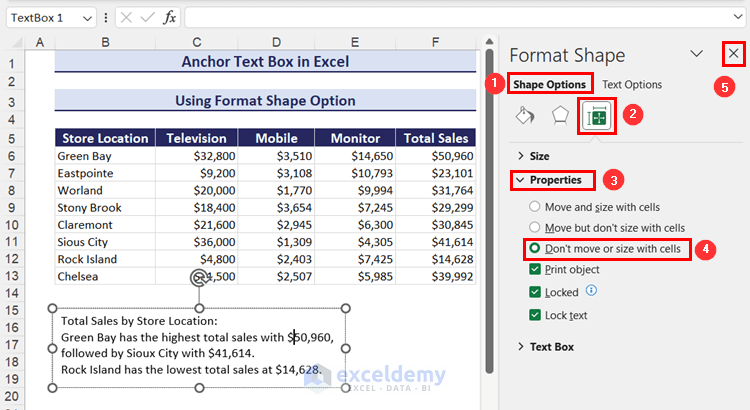Click the Green Bay cell

(x=105, y=156)
